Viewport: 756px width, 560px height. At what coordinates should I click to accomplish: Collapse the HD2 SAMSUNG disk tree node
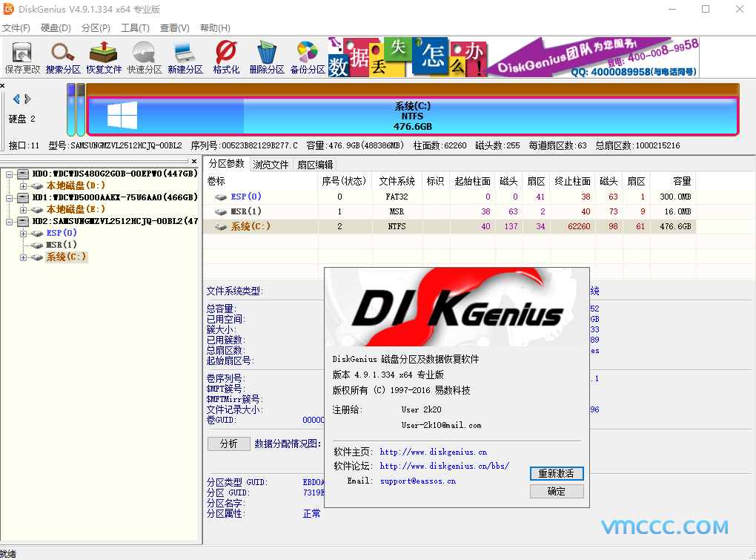(9, 221)
